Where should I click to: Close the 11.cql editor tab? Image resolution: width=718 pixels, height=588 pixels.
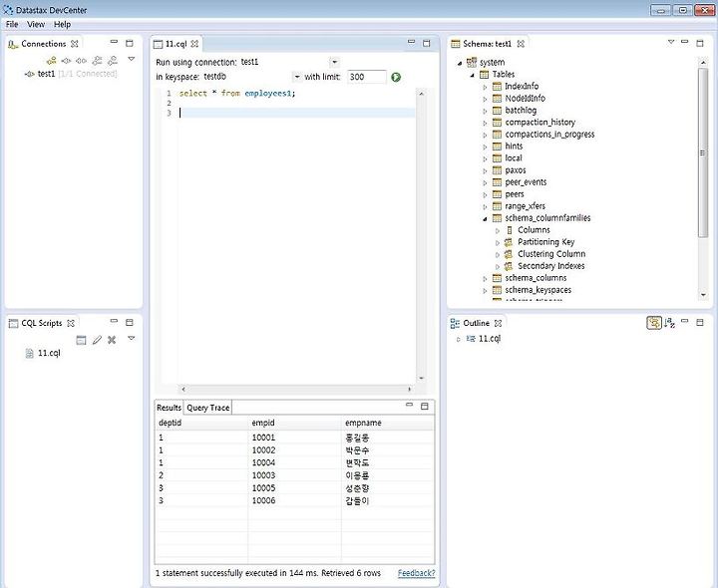point(194,44)
